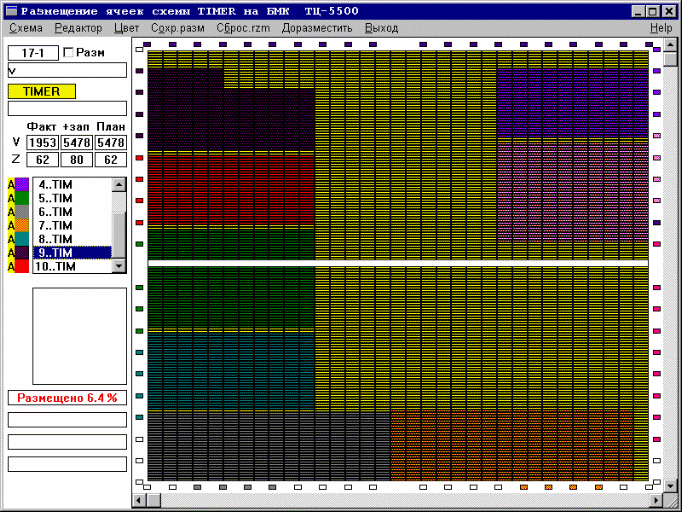Screen dimensions: 682x512
Task: Click the pink block in the chip layout
Action: click(x=572, y=190)
